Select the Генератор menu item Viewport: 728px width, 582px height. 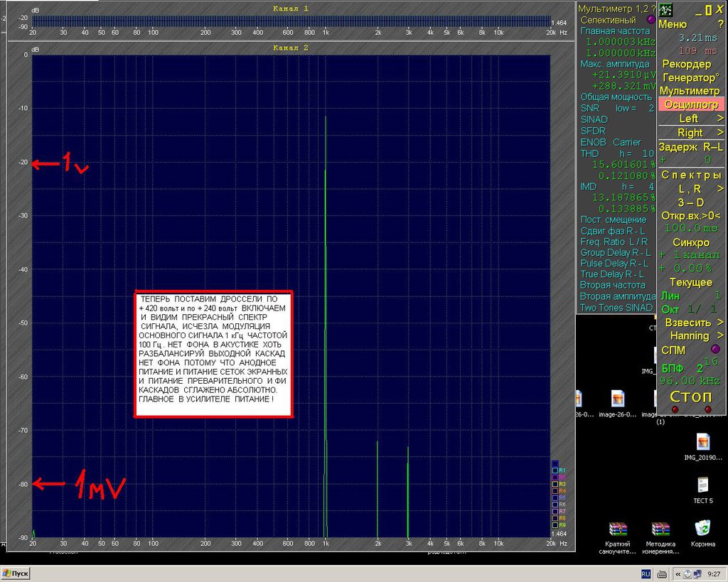click(x=691, y=77)
